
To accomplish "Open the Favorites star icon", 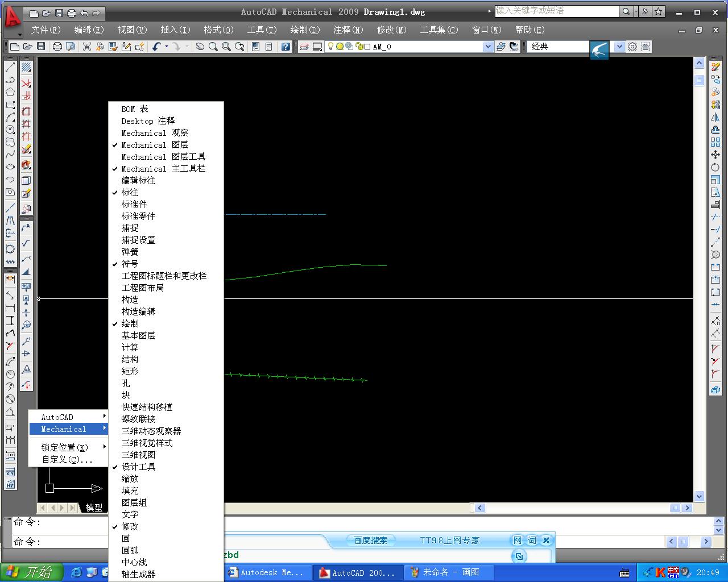I will coord(659,11).
